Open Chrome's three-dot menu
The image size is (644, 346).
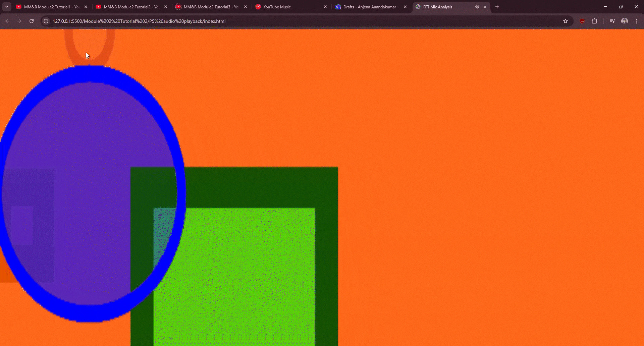pyautogui.click(x=637, y=21)
